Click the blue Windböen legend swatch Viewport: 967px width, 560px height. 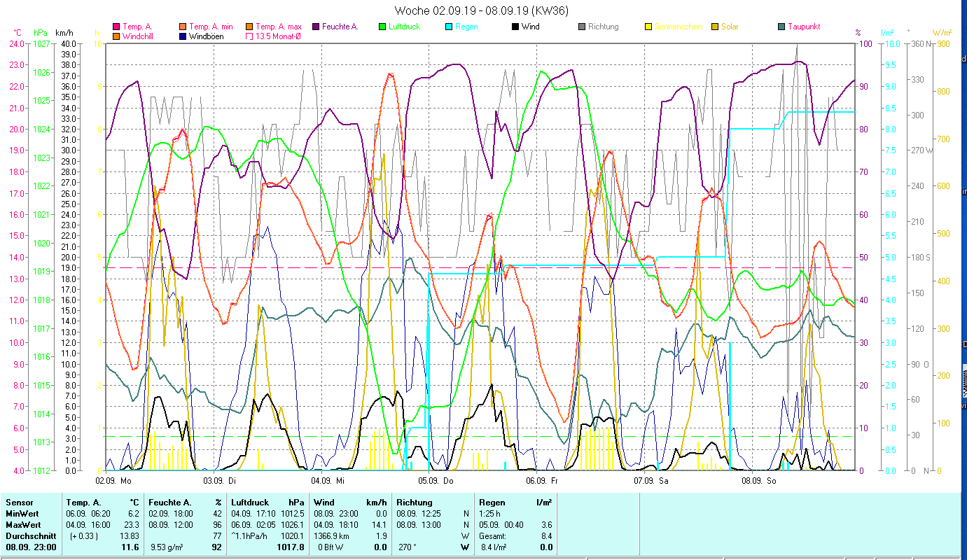tap(183, 36)
